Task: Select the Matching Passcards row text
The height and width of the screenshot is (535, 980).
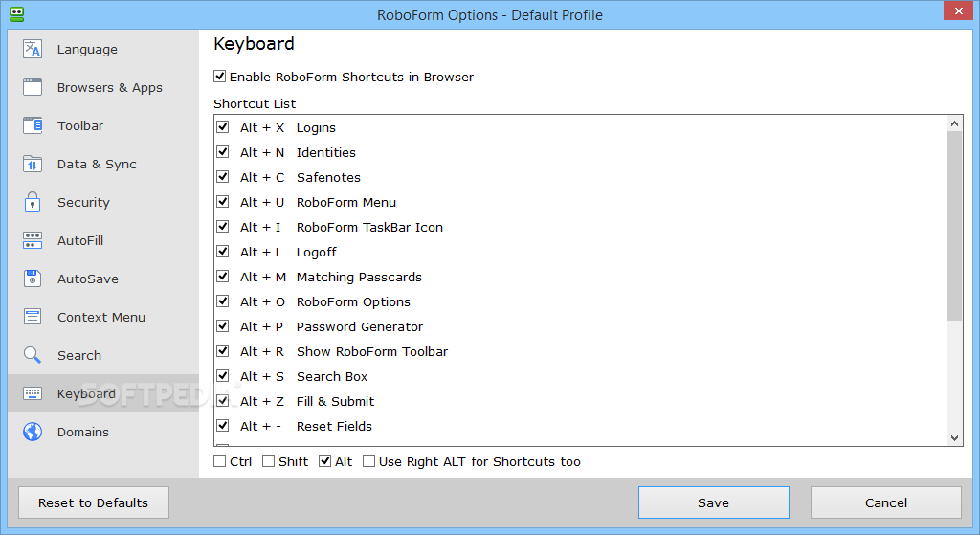Action: click(359, 277)
